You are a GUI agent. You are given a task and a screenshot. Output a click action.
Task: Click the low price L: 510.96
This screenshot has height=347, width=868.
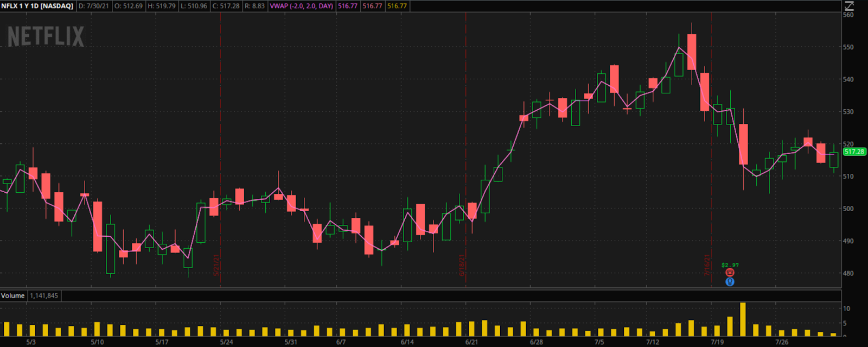(x=194, y=6)
